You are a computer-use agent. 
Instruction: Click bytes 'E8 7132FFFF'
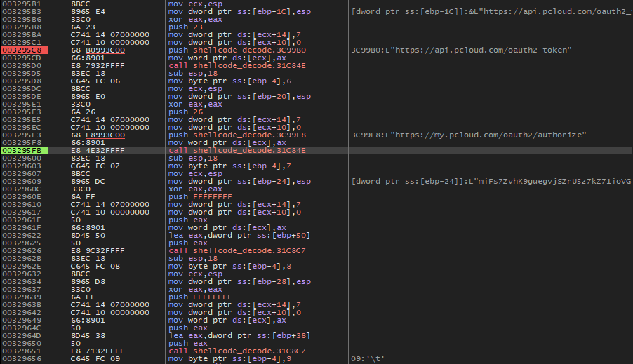[98, 351]
